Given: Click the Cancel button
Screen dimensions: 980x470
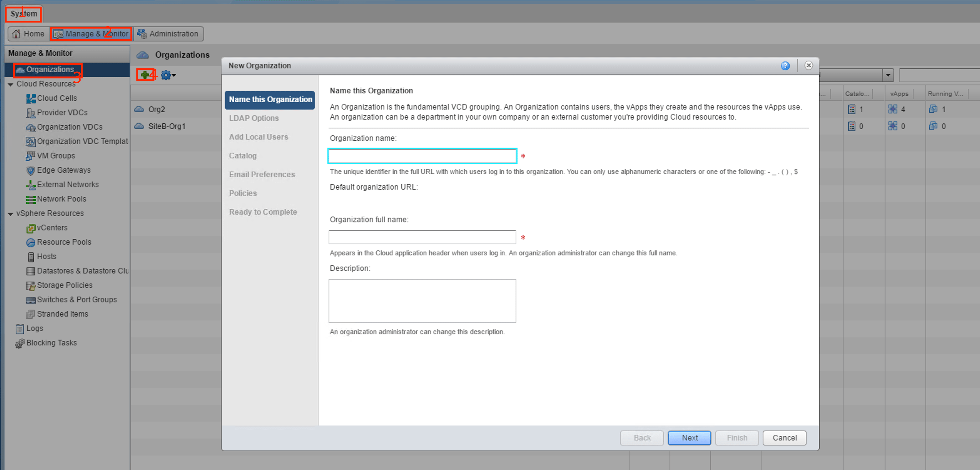Looking at the screenshot, I should tap(784, 438).
